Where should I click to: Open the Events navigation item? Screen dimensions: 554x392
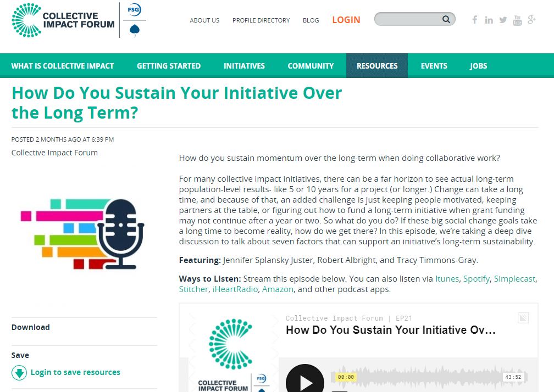coord(434,66)
